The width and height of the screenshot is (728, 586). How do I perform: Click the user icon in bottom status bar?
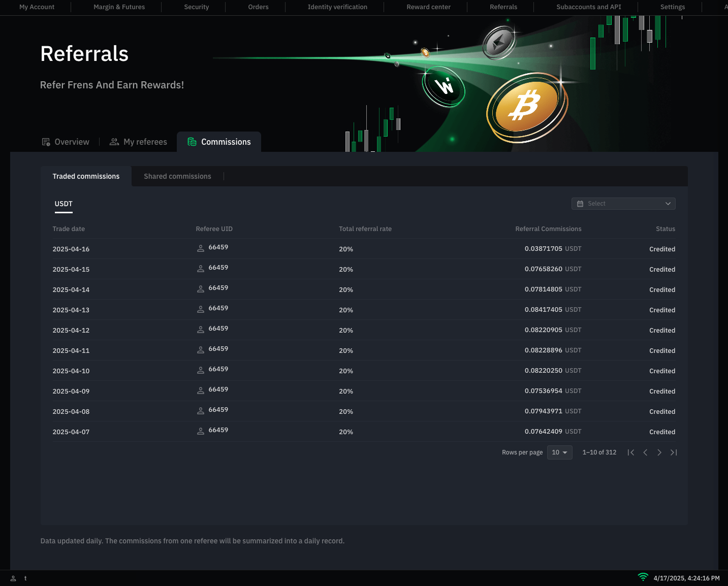(x=13, y=578)
